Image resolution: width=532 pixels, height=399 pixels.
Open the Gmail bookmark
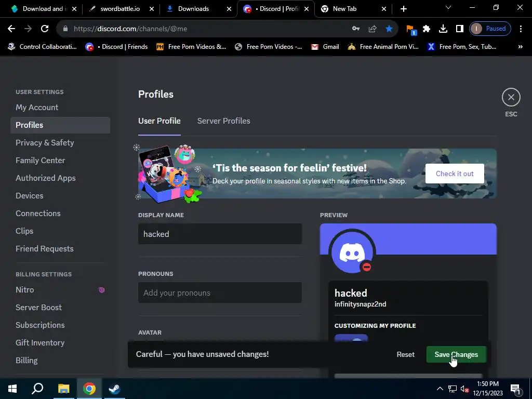pyautogui.click(x=325, y=47)
